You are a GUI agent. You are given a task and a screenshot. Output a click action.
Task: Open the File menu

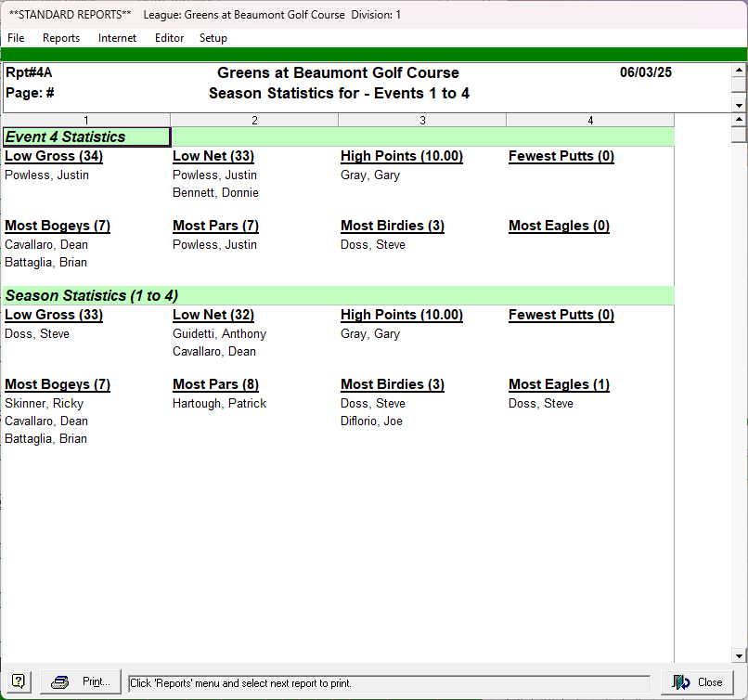pyautogui.click(x=16, y=38)
